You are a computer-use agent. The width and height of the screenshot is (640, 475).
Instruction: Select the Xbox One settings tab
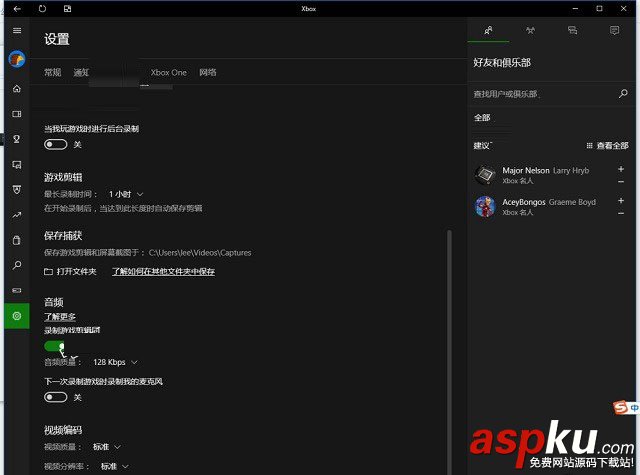(169, 73)
